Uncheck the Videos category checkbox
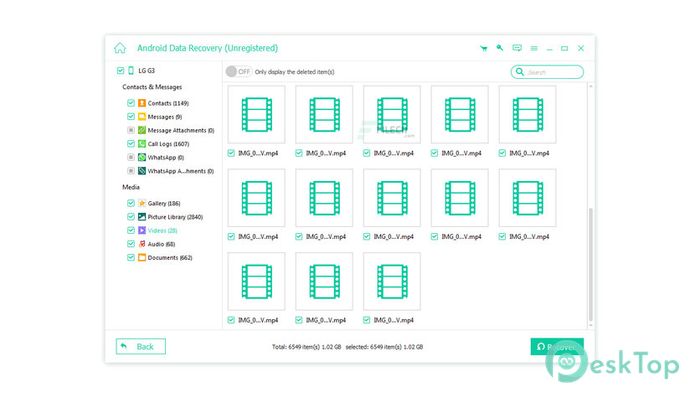Image resolution: width=700 pixels, height=400 pixels. point(131,230)
